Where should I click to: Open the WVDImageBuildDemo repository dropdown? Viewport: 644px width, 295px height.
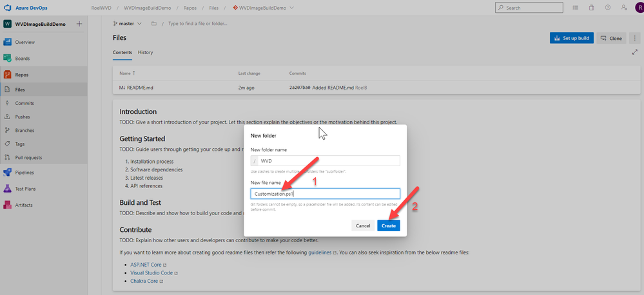click(x=263, y=8)
